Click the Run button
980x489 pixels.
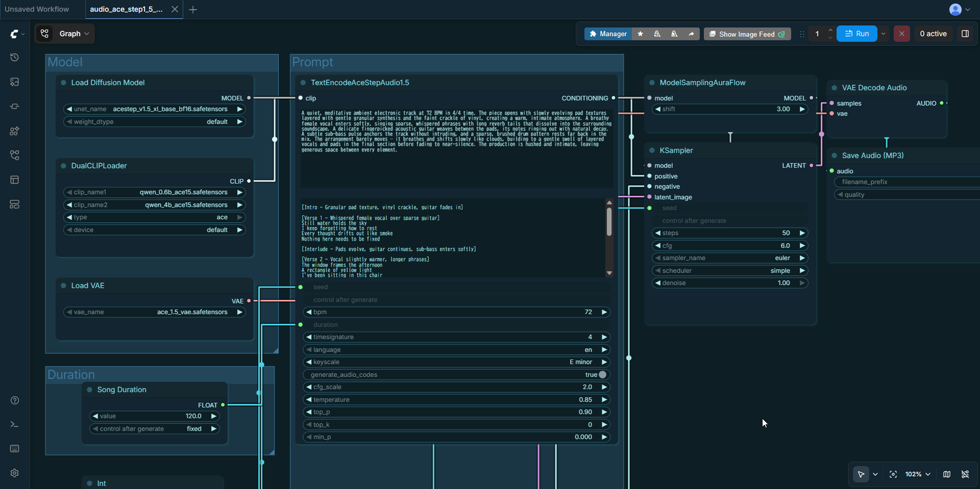tap(857, 34)
